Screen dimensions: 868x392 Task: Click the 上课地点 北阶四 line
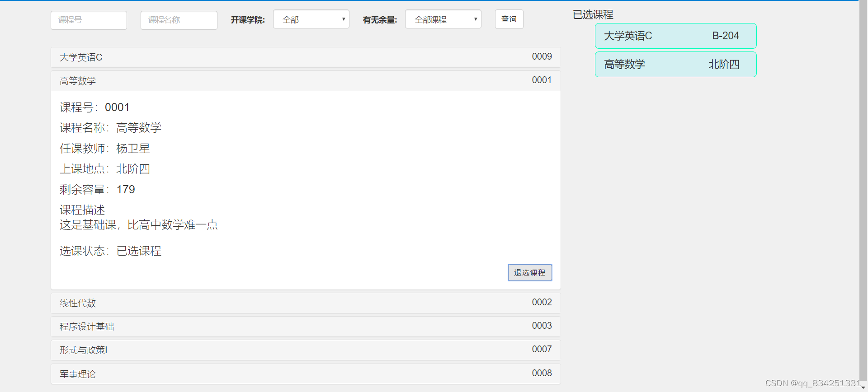coord(105,169)
